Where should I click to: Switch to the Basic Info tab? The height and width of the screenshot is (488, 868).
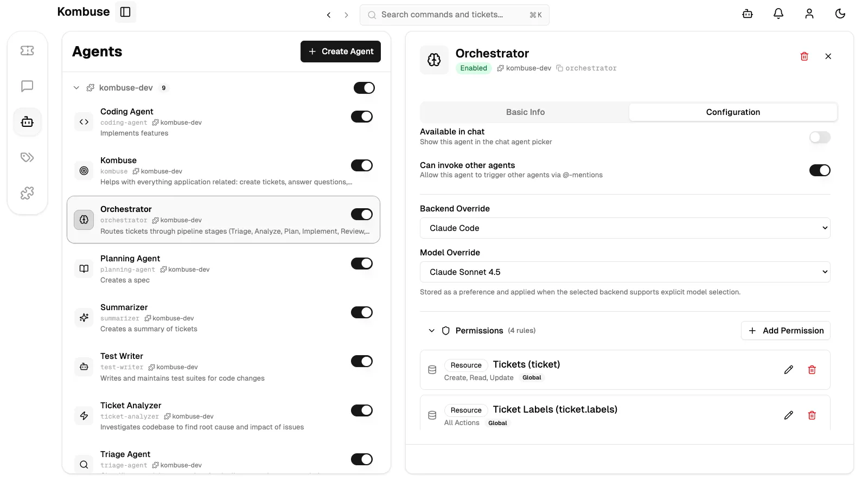tap(524, 112)
